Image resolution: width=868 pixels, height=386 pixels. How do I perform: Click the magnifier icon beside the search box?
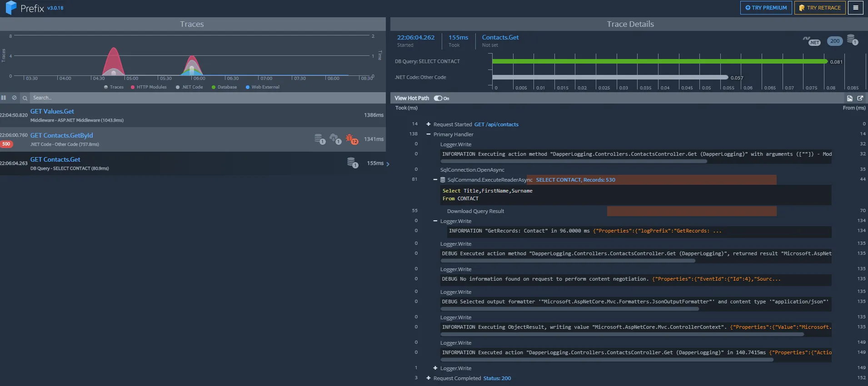(x=25, y=98)
